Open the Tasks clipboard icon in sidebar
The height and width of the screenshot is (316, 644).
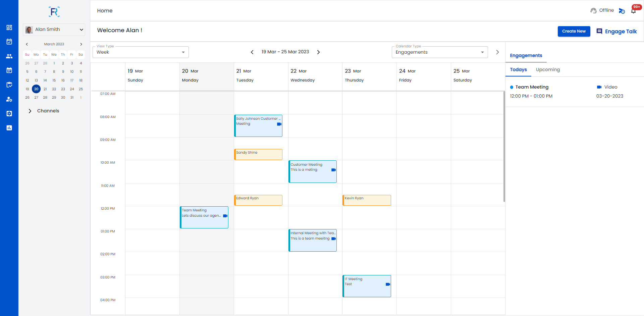[x=9, y=85]
